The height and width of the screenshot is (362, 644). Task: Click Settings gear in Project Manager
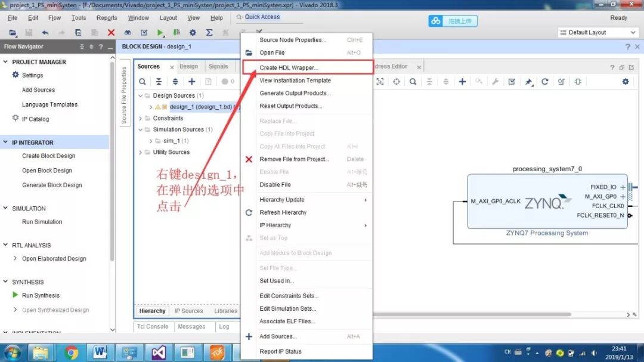click(x=16, y=75)
